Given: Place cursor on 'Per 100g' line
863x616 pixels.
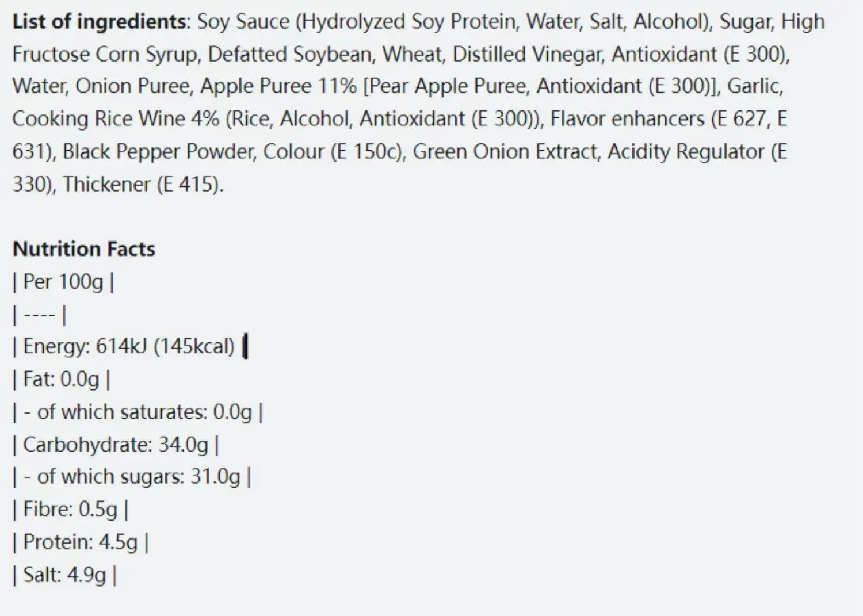Looking at the screenshot, I should point(63,282).
